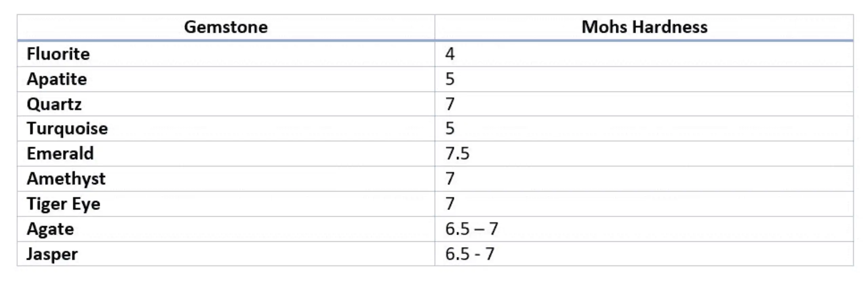This screenshot has height=283, width=868.
Task: Click Agate's hardness range 6.5 – 7
Action: coord(472,229)
